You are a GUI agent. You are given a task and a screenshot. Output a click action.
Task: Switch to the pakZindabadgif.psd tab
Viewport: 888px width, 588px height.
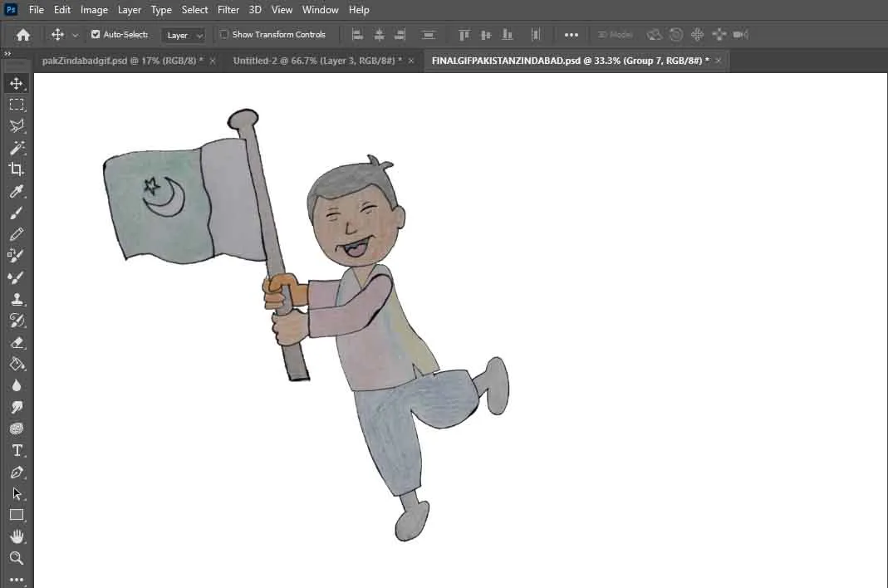pyautogui.click(x=121, y=61)
